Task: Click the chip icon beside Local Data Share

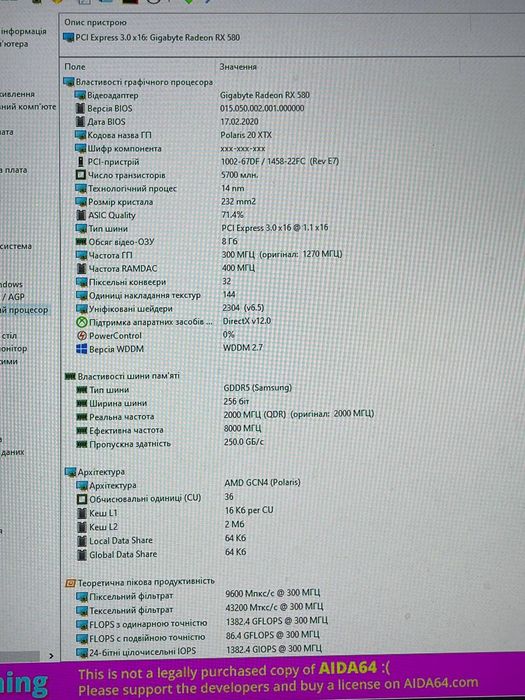Action: coord(82,541)
